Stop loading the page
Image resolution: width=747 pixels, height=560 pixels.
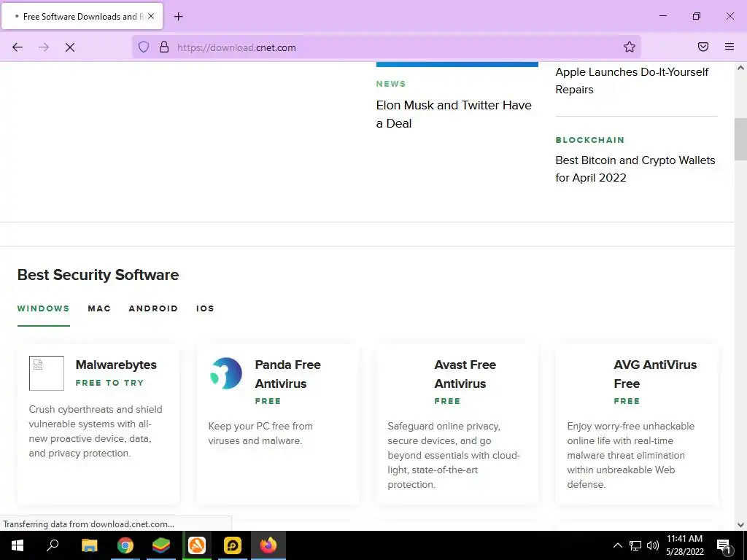pyautogui.click(x=70, y=47)
